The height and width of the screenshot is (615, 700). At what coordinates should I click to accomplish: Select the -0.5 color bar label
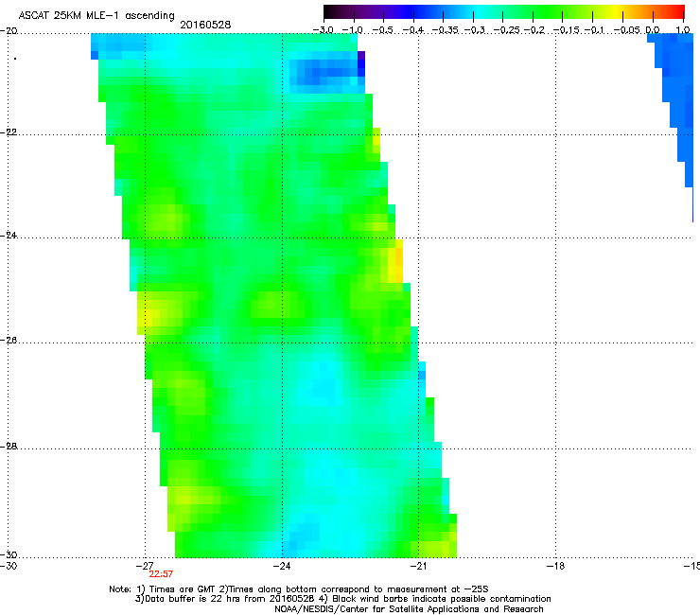[x=383, y=30]
